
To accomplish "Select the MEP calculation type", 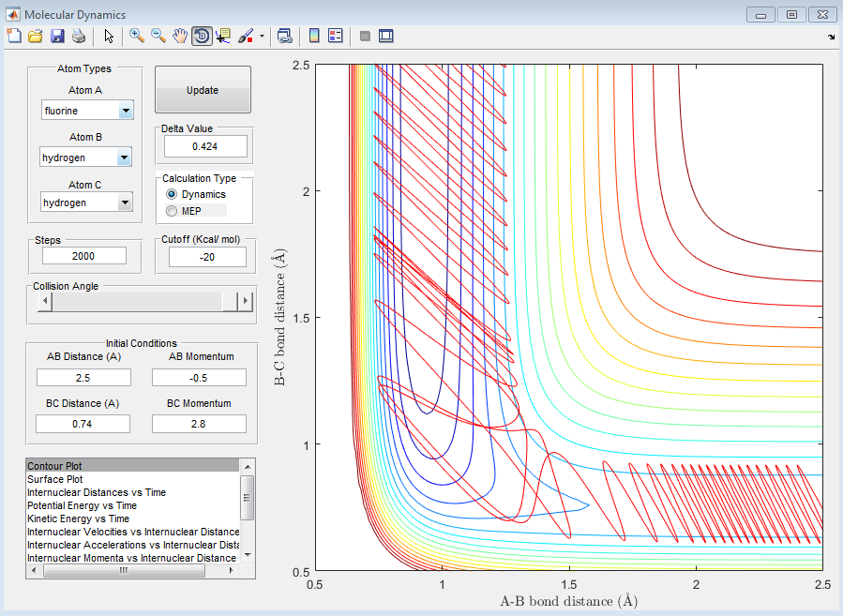I will (172, 211).
